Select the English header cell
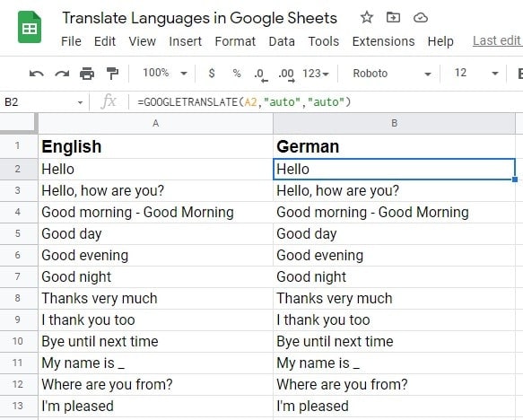The image size is (523, 420). click(155, 146)
